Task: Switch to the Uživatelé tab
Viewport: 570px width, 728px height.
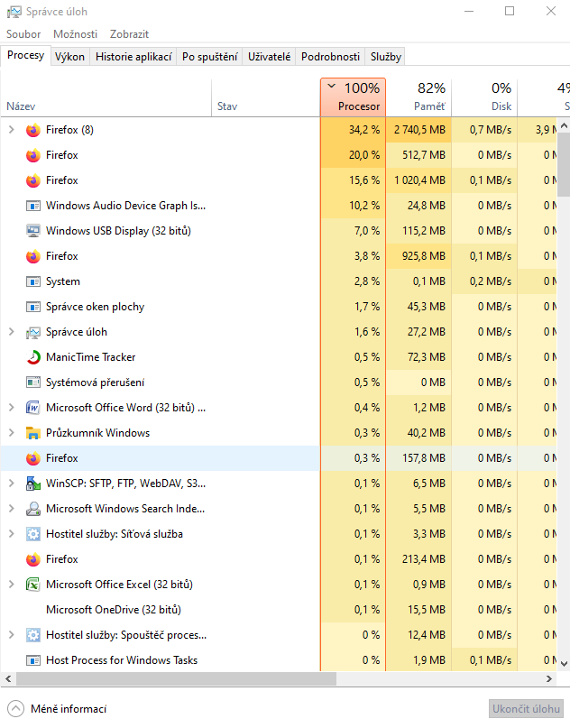Action: coord(270,57)
